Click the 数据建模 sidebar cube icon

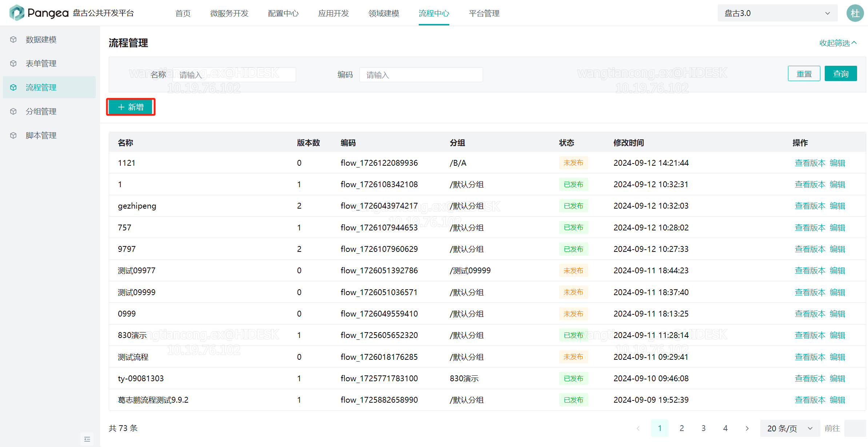tap(13, 40)
